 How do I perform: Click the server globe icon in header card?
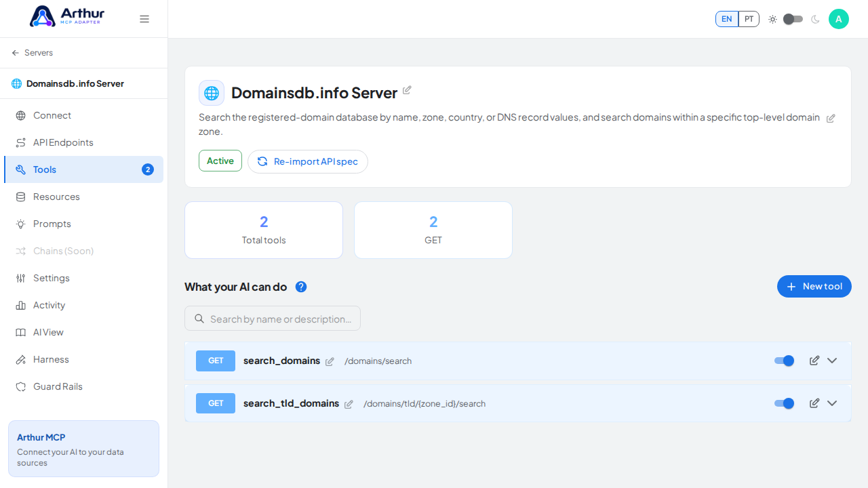pyautogui.click(x=212, y=93)
